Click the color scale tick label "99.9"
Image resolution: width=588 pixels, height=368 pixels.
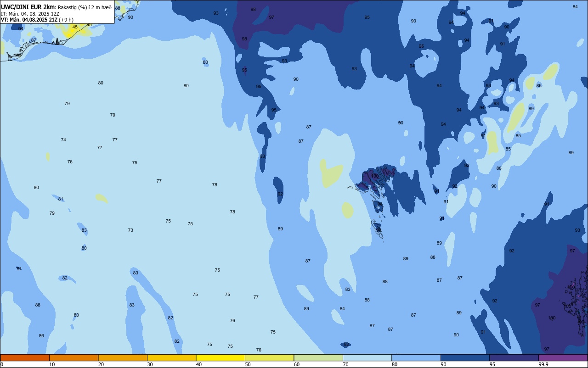coord(544,364)
